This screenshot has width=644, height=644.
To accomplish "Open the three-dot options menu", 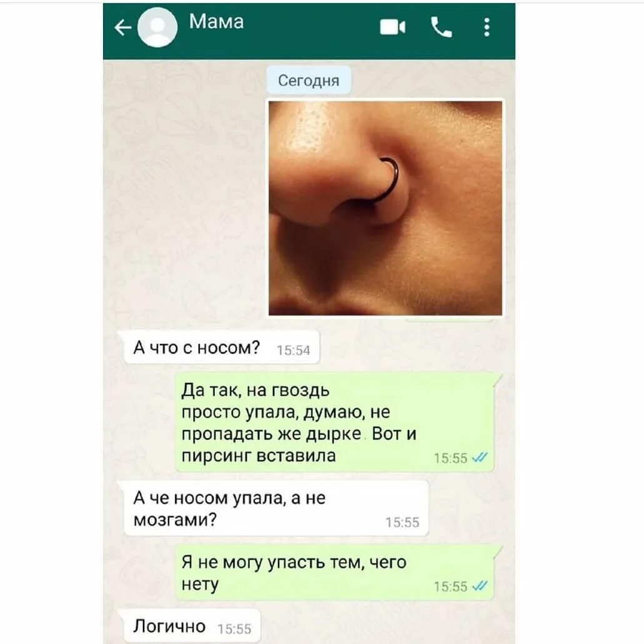I will click(x=487, y=27).
